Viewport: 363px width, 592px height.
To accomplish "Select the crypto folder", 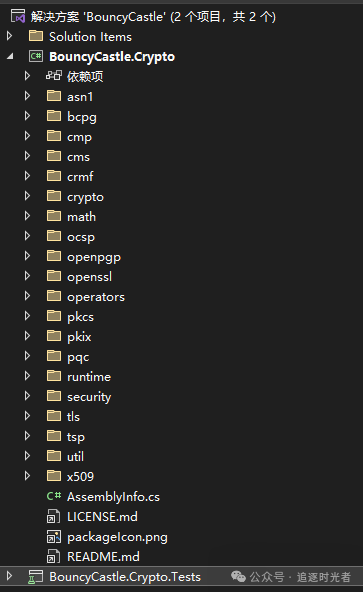I will [85, 197].
